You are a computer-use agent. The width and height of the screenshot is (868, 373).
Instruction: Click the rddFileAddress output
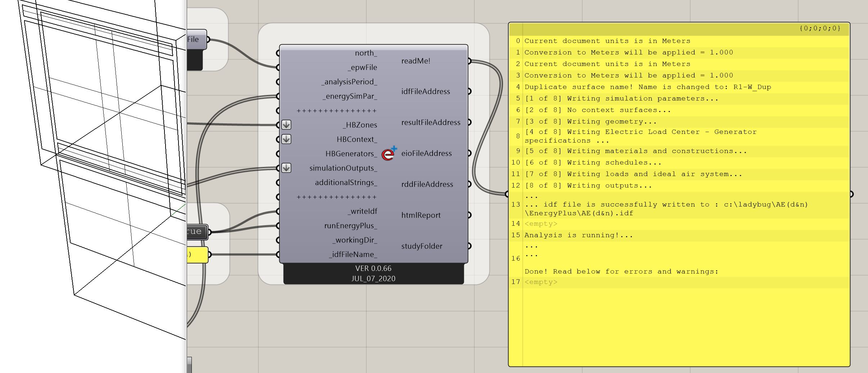coord(427,185)
